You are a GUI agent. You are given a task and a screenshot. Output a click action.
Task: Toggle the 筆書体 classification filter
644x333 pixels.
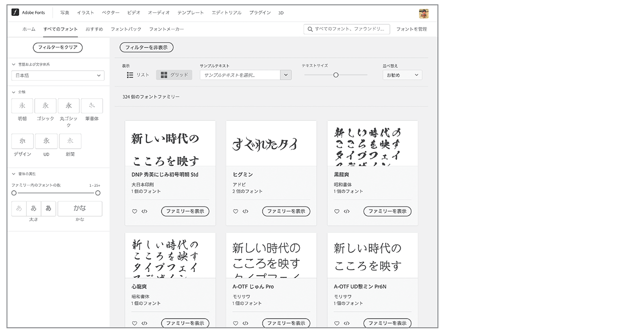click(x=92, y=106)
